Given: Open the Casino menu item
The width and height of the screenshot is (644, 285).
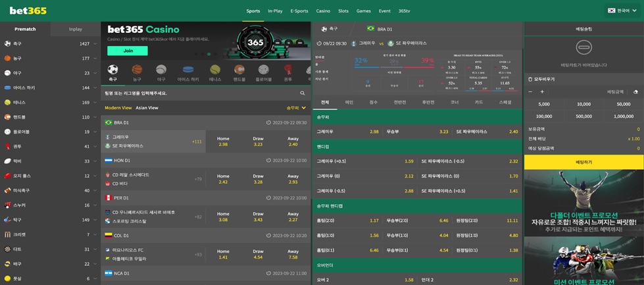Looking at the screenshot, I should click(x=323, y=11).
